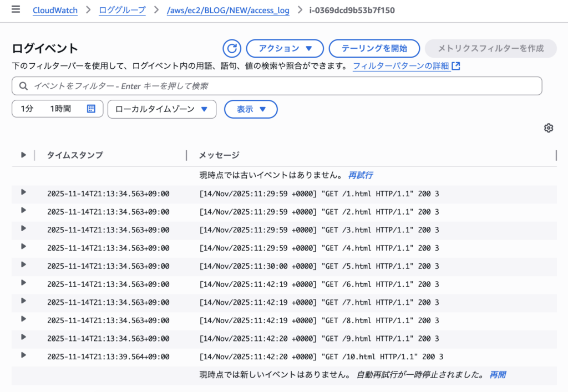Viewport: 568px width, 392px height.
Task: Click 再開 to resume auto retry
Action: pyautogui.click(x=497, y=375)
